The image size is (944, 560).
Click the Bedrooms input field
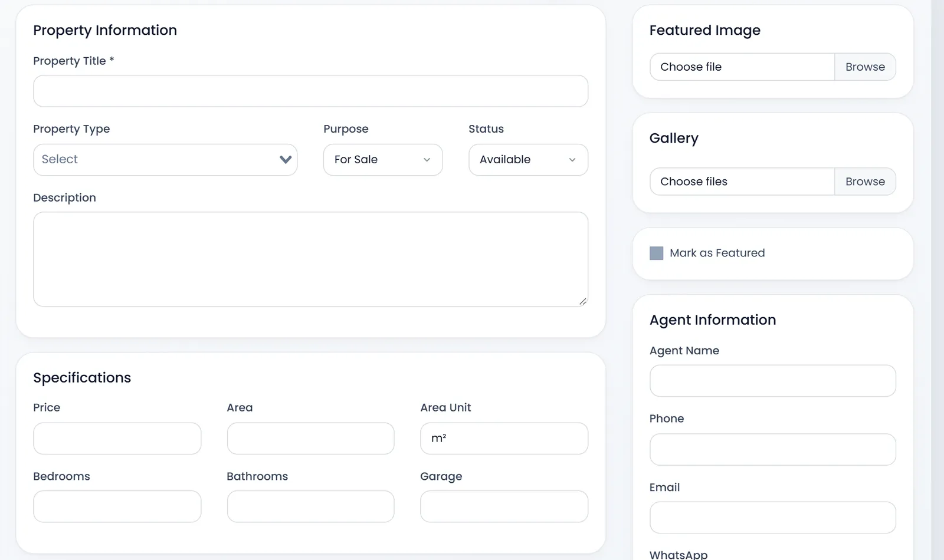pos(117,506)
